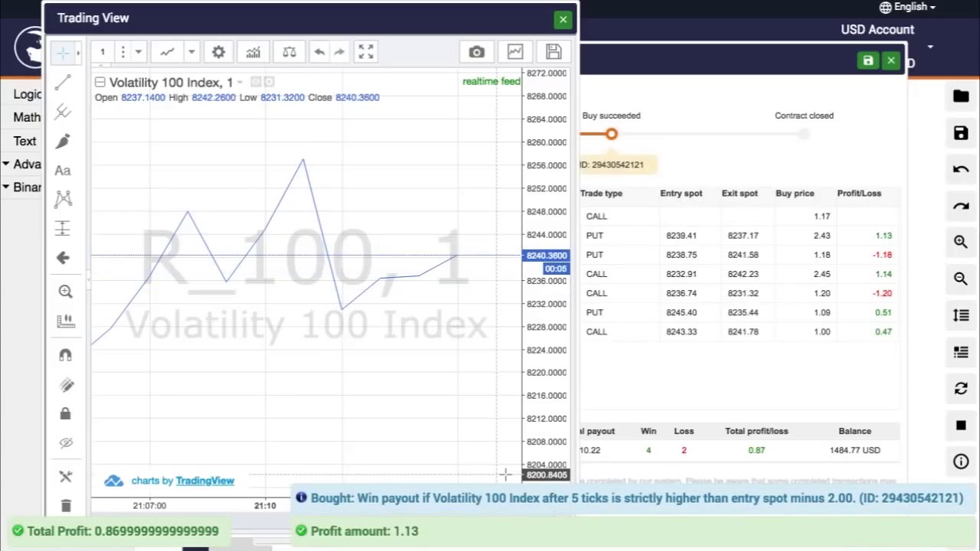Click the compare scales icon
Screen dimensions: 980x551
pos(289,52)
